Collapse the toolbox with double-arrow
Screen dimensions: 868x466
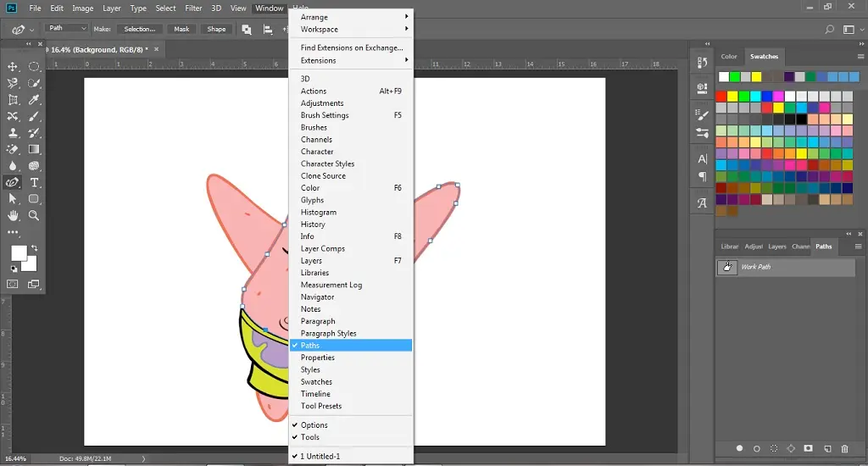28,44
